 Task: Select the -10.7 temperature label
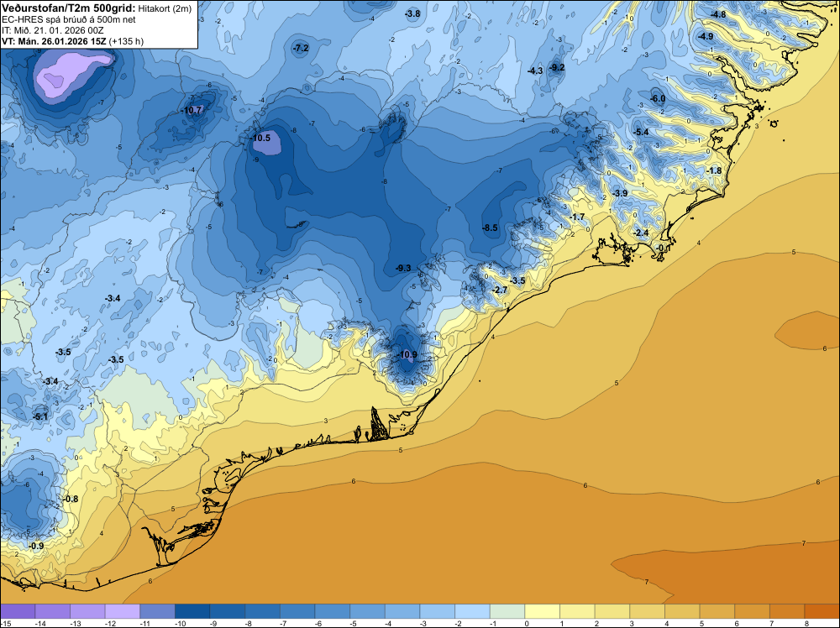[192, 110]
